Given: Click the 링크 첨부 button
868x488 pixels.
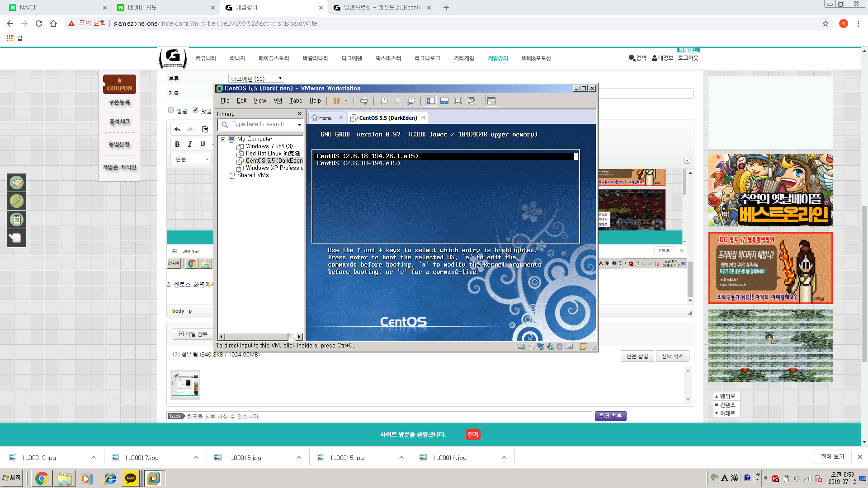Looking at the screenshot, I should [x=610, y=416].
